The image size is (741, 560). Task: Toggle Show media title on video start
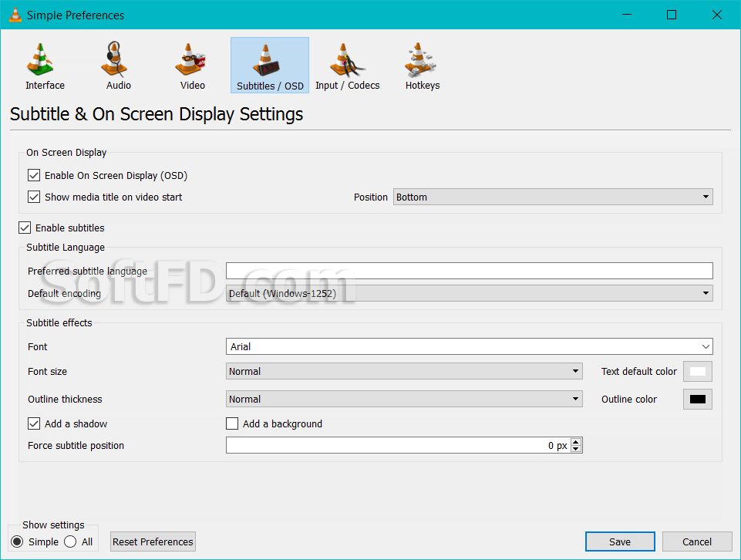click(34, 197)
